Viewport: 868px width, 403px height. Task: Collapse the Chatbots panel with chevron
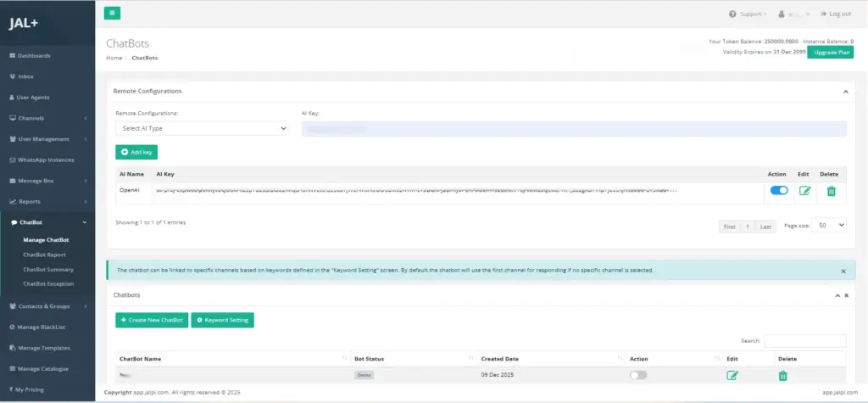(x=837, y=295)
